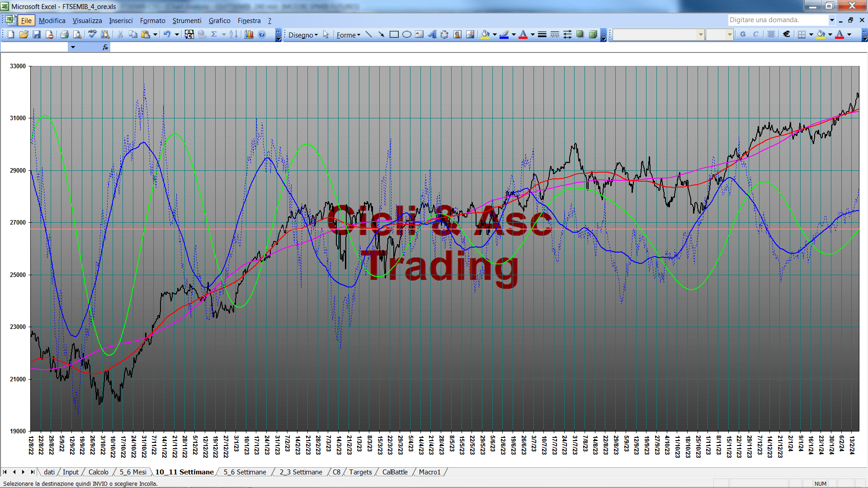Expand the AutoSum functions arrow
Image resolution: width=868 pixels, height=488 pixels.
[x=224, y=34]
